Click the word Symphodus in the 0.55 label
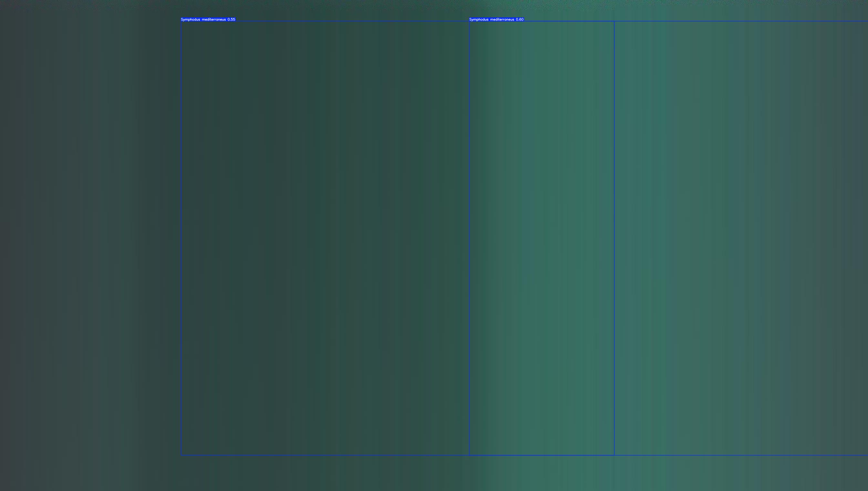Screen dimensions: 868x491 (191, 20)
